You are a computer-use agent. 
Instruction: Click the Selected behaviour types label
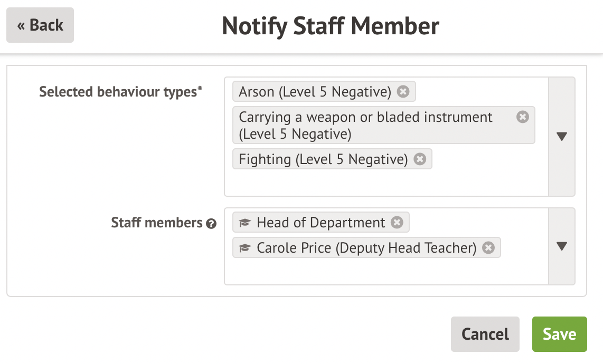pos(121,92)
